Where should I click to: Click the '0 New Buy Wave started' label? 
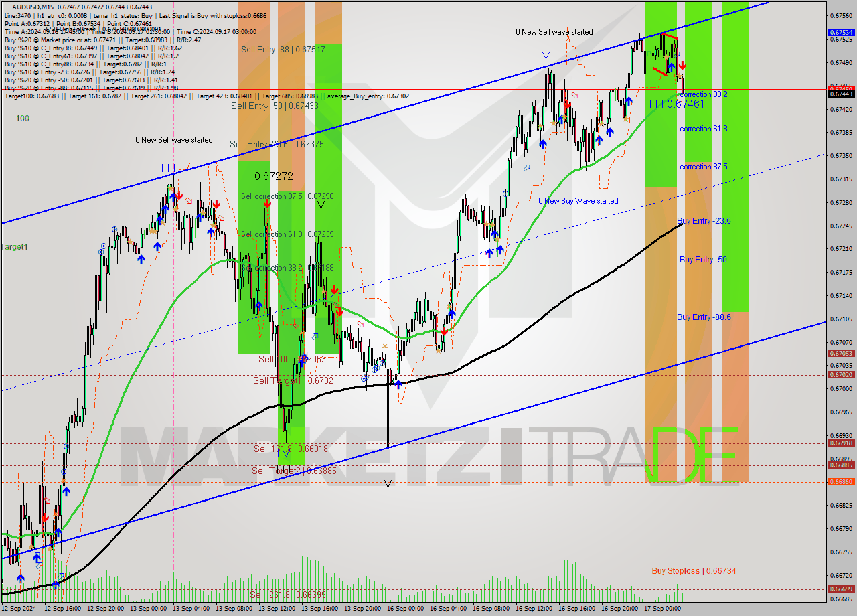click(578, 201)
